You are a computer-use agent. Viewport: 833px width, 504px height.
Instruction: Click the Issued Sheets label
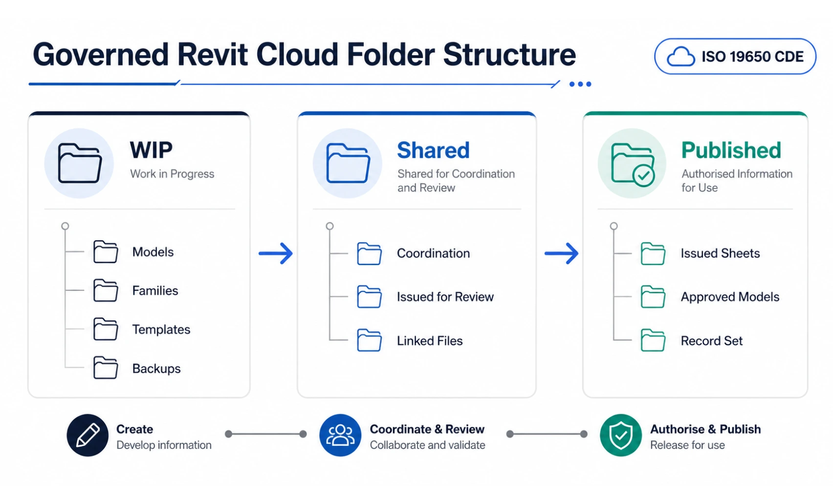pyautogui.click(x=720, y=253)
